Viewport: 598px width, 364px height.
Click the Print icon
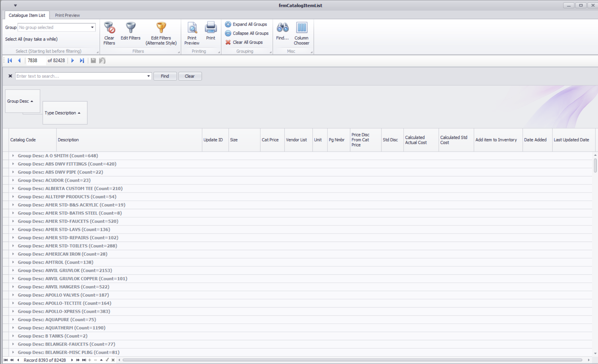point(211,27)
